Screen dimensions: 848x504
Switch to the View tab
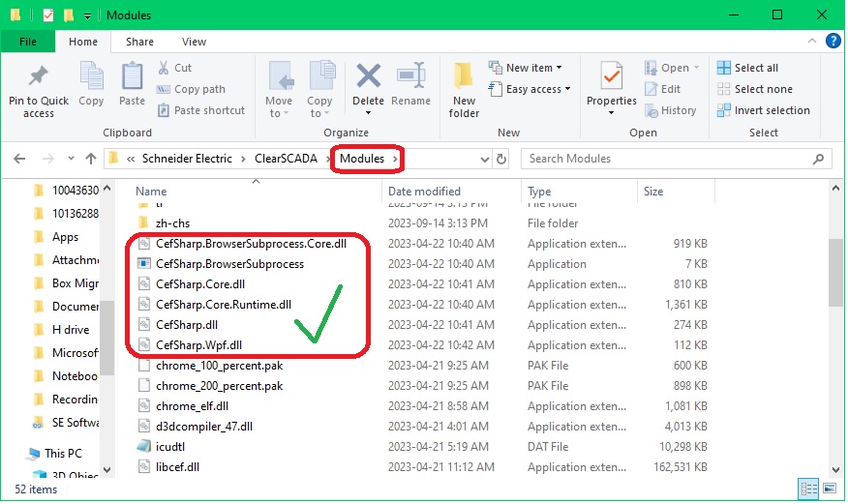point(194,42)
